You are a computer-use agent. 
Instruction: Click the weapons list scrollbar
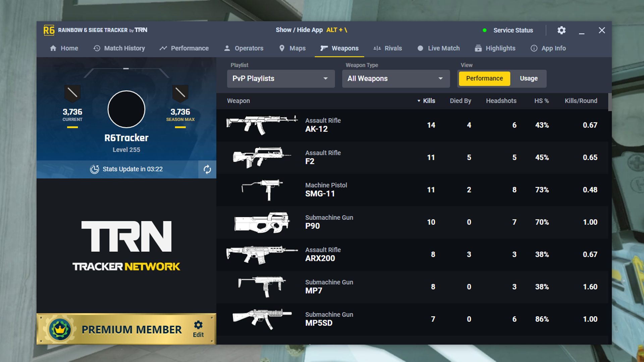pyautogui.click(x=610, y=102)
